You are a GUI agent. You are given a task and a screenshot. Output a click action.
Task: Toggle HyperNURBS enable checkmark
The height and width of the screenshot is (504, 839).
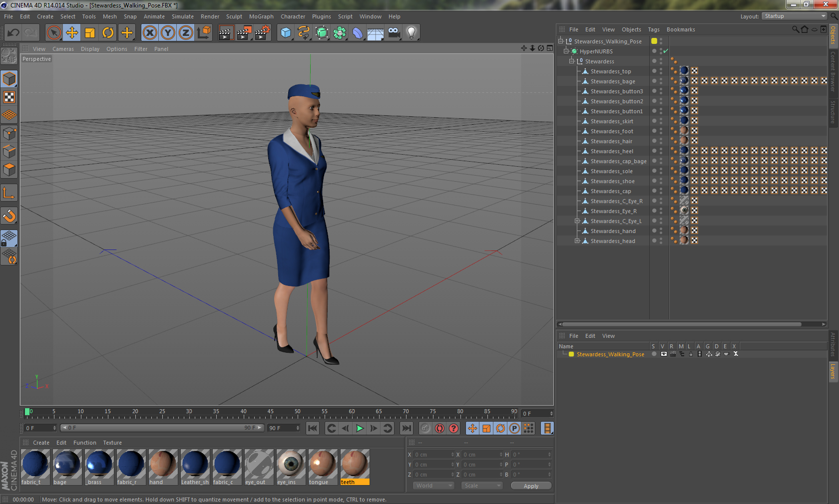(x=666, y=51)
